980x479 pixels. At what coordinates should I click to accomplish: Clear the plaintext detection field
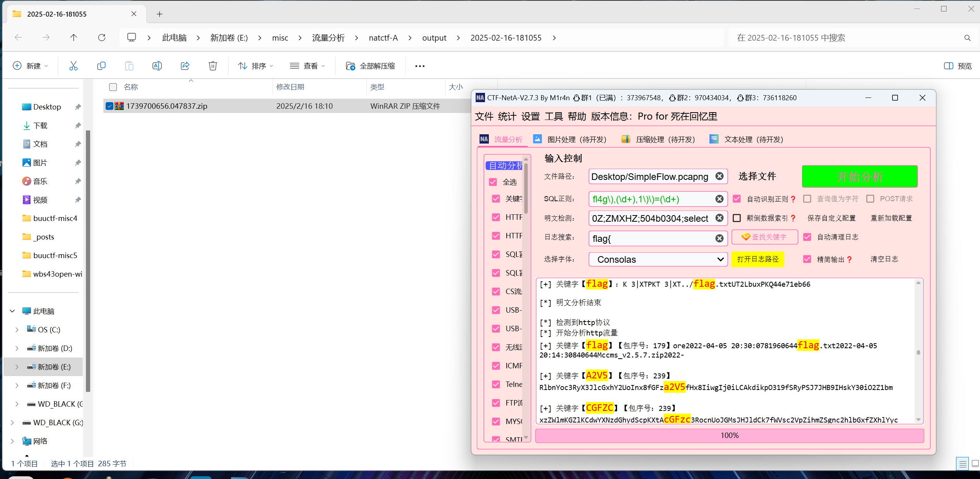point(719,218)
